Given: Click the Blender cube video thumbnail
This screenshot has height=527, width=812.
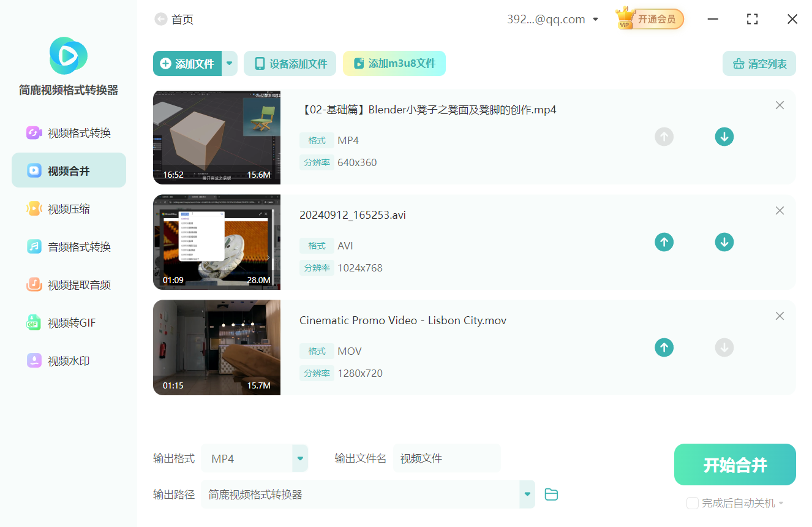Looking at the screenshot, I should [x=217, y=137].
